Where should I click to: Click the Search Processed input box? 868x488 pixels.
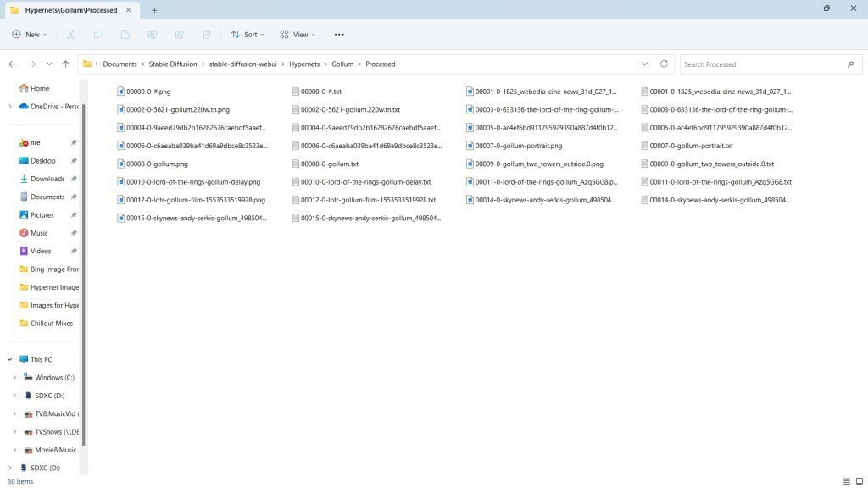763,64
